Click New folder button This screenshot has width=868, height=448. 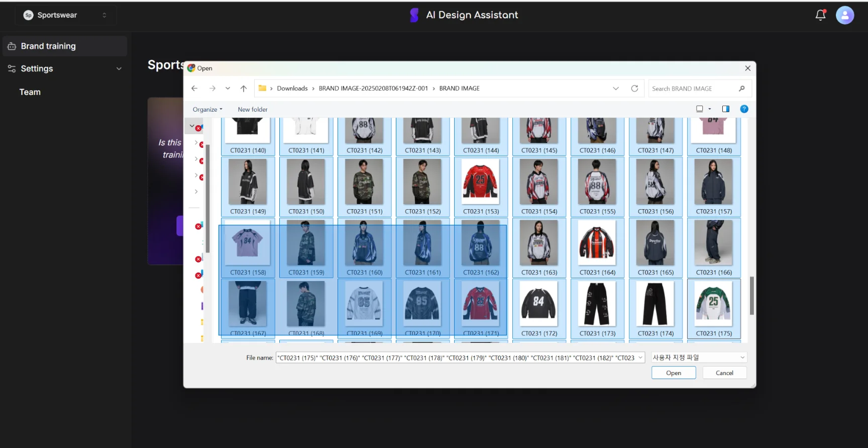(x=253, y=110)
